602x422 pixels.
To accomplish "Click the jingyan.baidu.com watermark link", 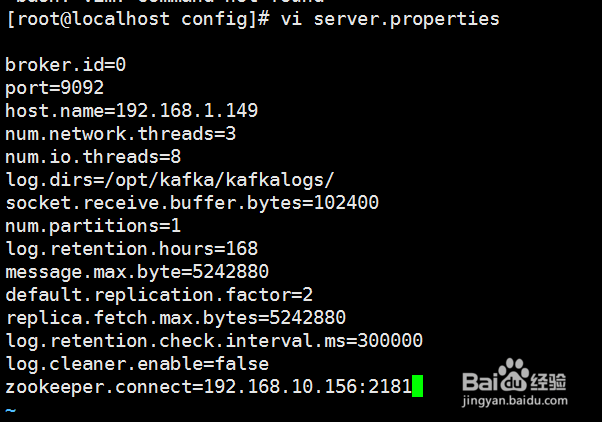I will point(515,400).
